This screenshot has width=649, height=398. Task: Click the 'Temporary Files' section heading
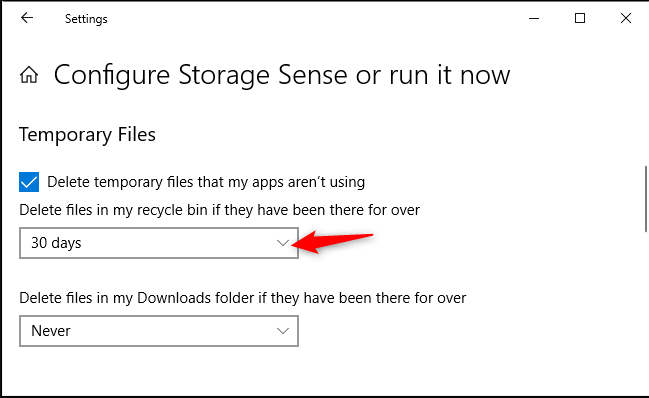coord(87,134)
